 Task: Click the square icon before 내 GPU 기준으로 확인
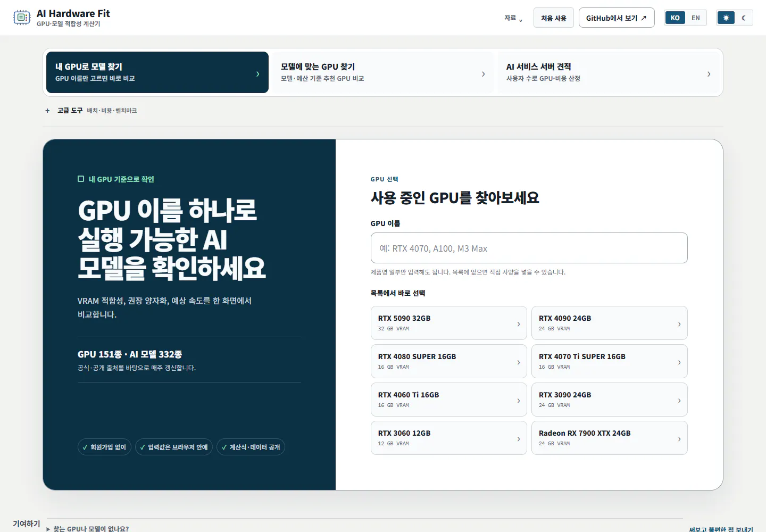tap(81, 179)
